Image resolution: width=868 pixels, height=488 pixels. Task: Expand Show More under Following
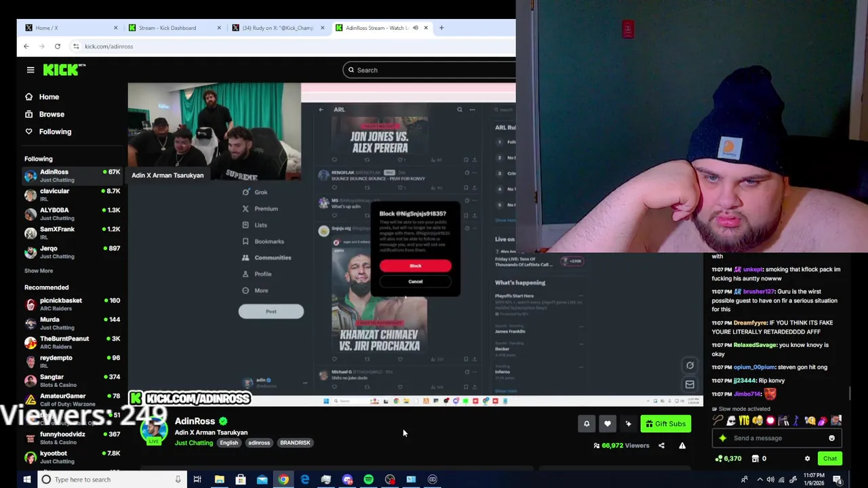click(x=39, y=270)
